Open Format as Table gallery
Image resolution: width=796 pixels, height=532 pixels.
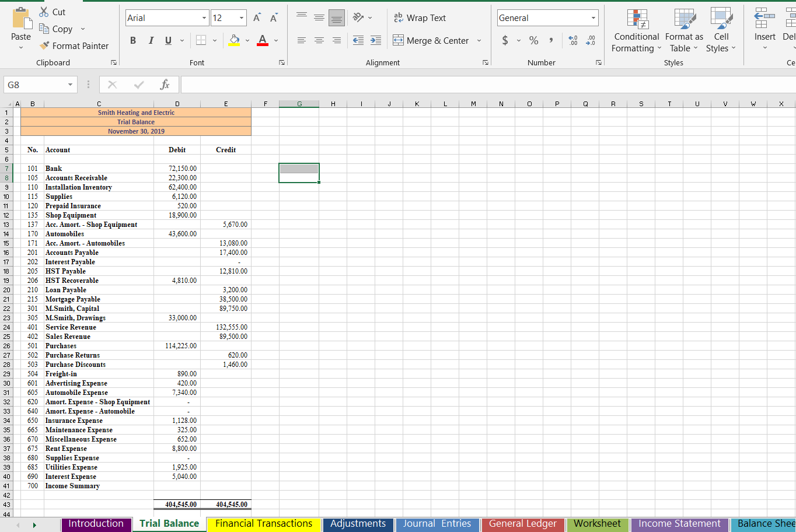[684, 32]
